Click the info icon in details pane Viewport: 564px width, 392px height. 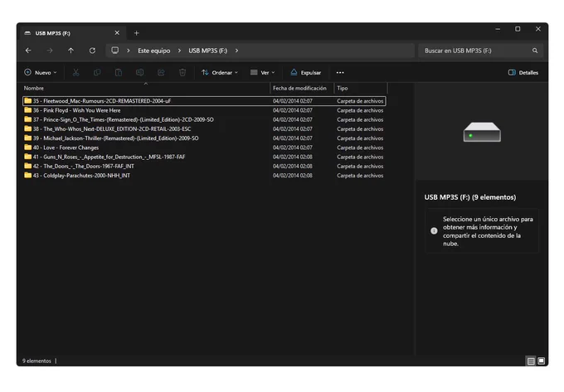coord(434,231)
